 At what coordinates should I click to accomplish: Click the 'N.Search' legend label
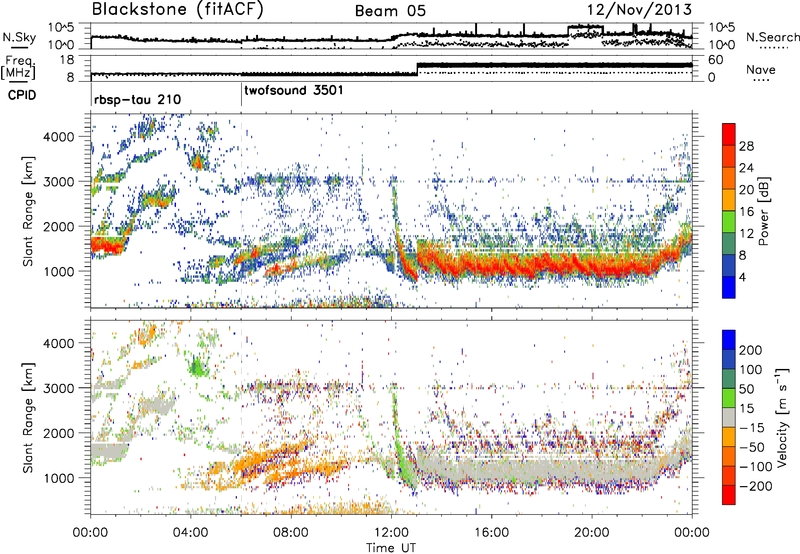tap(772, 37)
